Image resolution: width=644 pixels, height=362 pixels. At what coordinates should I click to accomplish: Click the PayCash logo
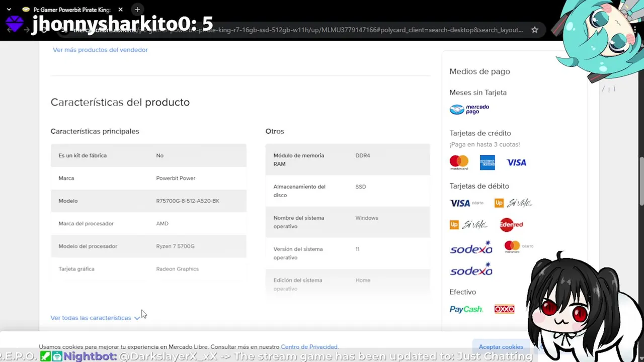(466, 309)
